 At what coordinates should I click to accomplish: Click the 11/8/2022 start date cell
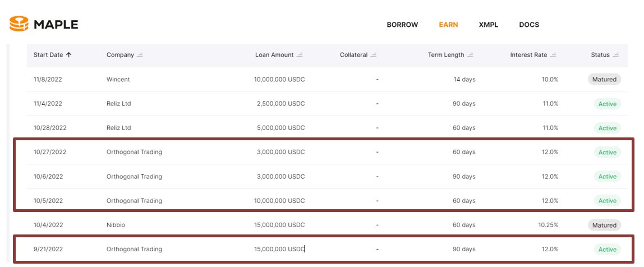click(48, 79)
